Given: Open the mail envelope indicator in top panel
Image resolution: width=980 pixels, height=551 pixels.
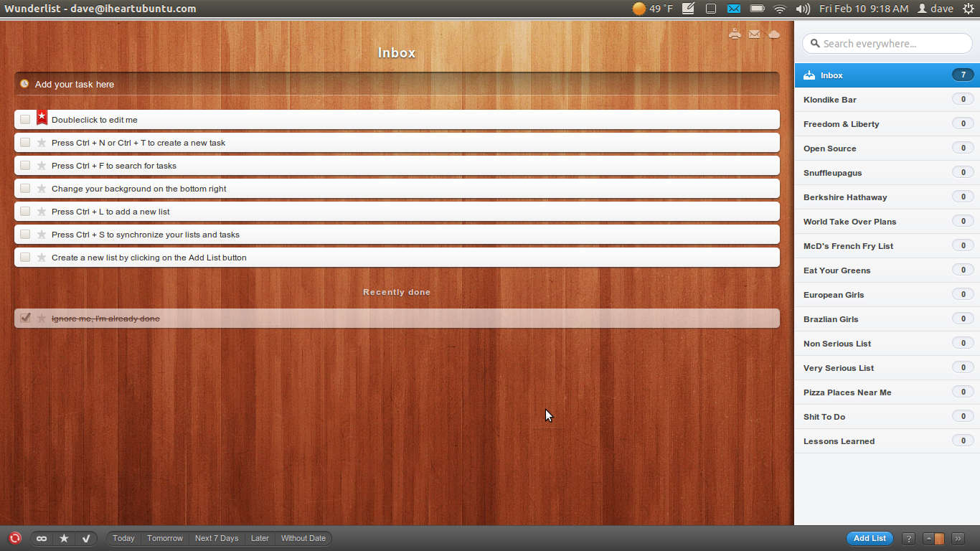Looking at the screenshot, I should (x=733, y=9).
